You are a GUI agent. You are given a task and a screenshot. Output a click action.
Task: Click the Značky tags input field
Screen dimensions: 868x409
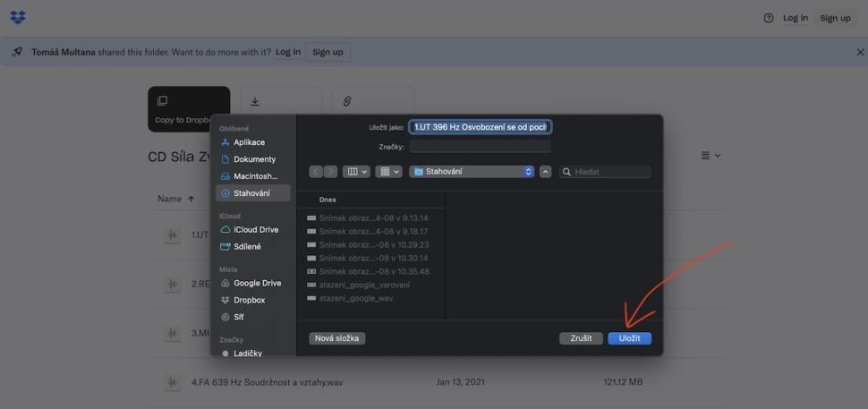click(480, 147)
